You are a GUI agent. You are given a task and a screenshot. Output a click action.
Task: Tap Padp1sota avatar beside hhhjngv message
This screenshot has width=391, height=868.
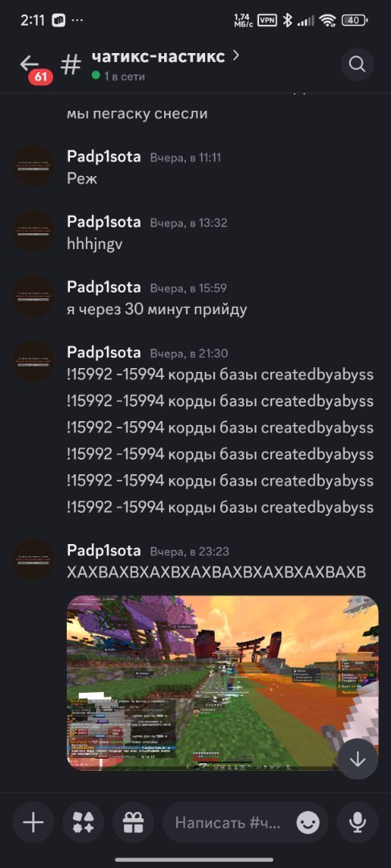[x=33, y=231]
